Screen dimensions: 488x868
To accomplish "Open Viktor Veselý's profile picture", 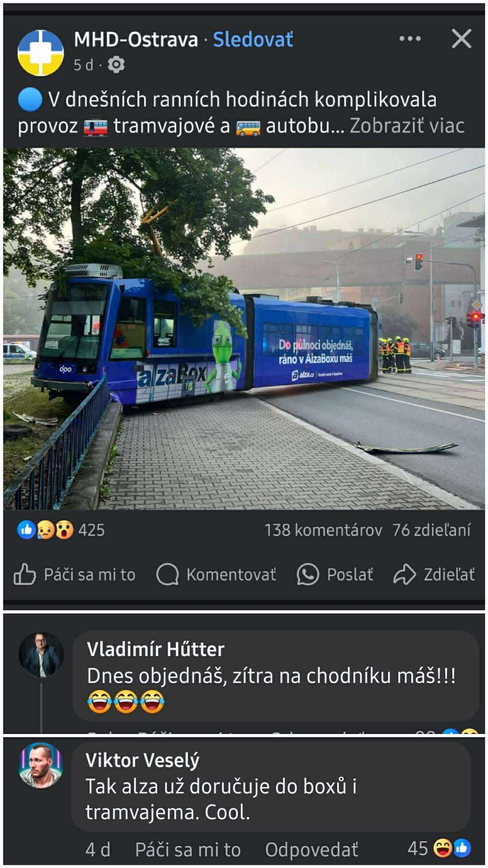I will 41,765.
